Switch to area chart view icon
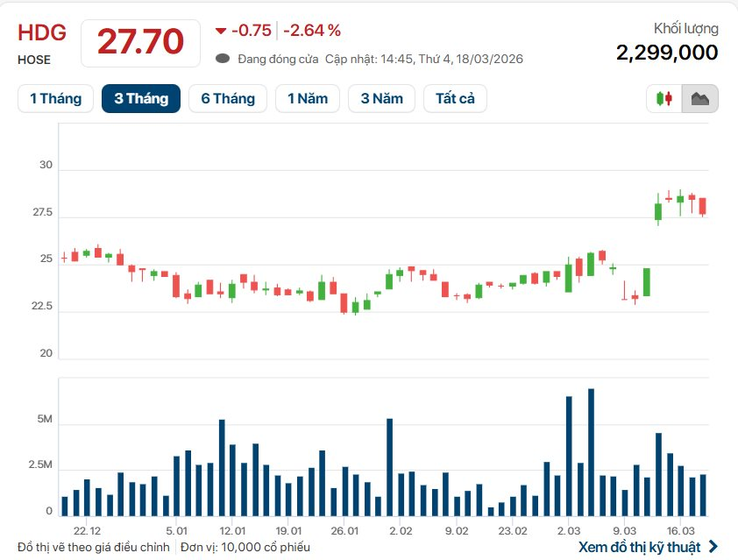The image size is (738, 560). click(x=700, y=98)
